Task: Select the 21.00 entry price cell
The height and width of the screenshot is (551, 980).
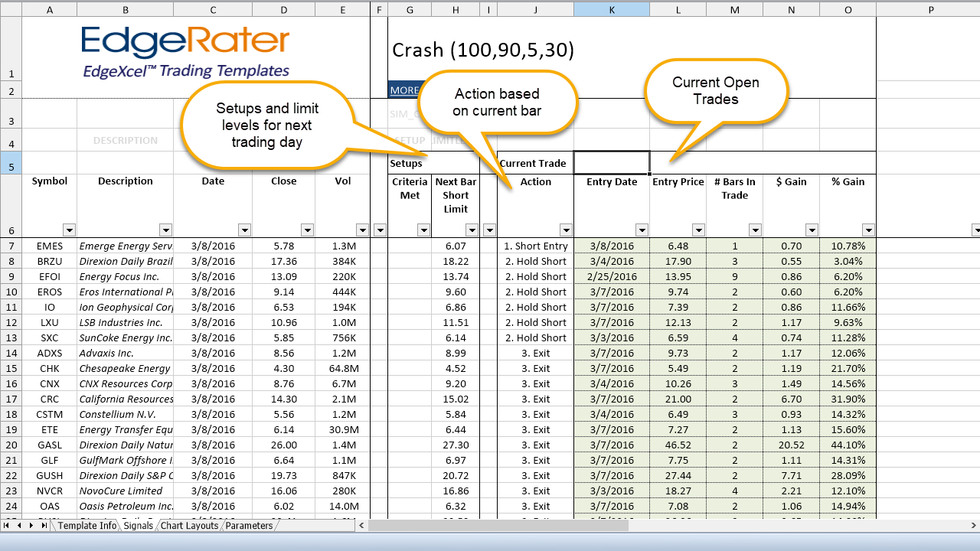Action: coord(678,399)
